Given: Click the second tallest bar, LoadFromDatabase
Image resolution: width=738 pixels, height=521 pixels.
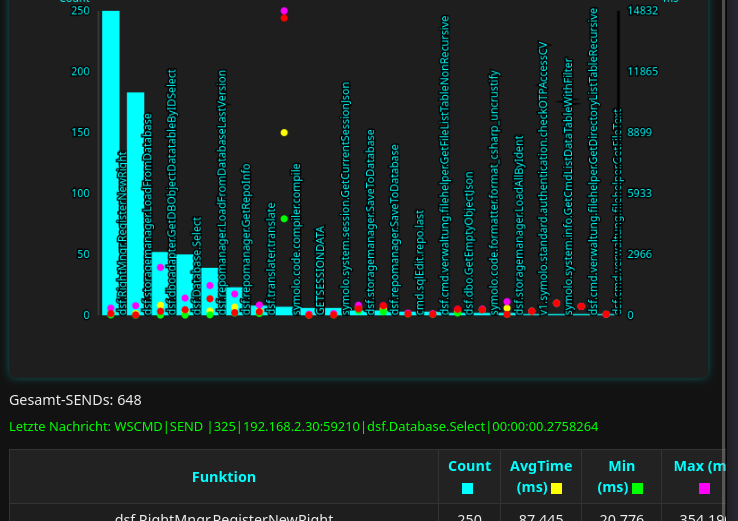Looking at the screenshot, I should coord(135,200).
